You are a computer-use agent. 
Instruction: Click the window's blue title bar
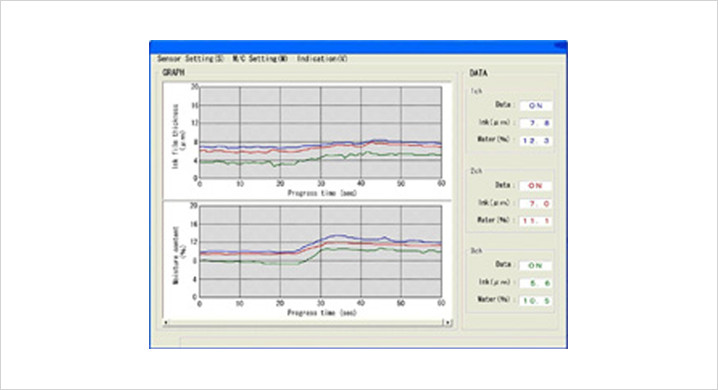tap(359, 46)
